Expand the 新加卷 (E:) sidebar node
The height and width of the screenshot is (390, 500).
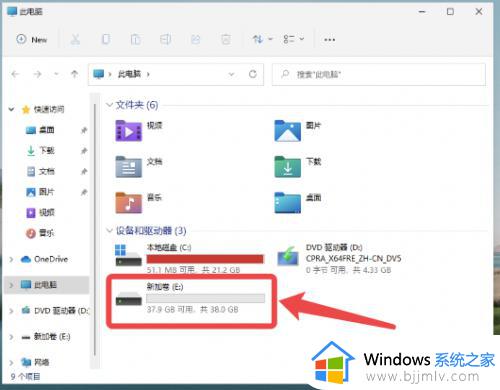tap(11, 337)
